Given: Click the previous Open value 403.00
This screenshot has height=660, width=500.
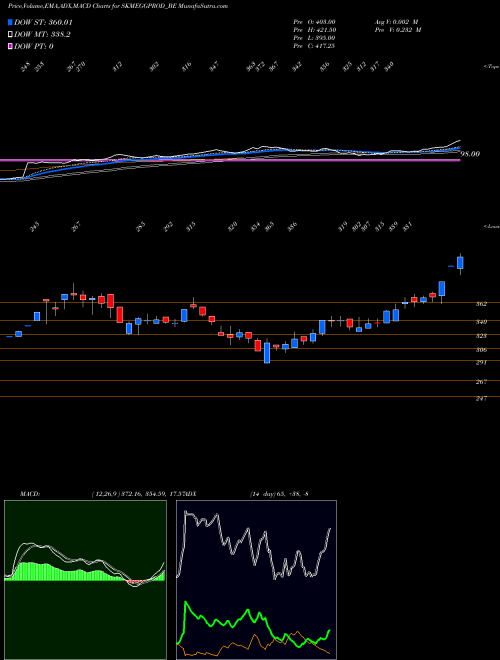Looking at the screenshot, I should tap(326, 22).
